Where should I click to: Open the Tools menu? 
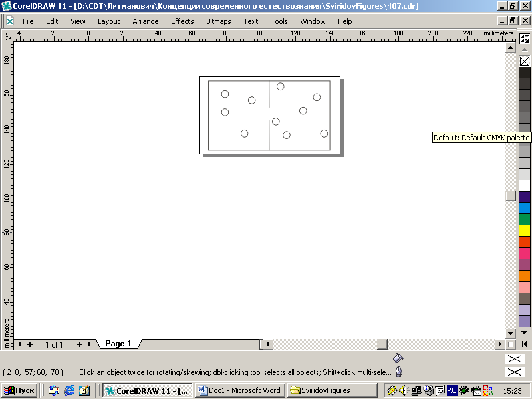pyautogui.click(x=279, y=21)
